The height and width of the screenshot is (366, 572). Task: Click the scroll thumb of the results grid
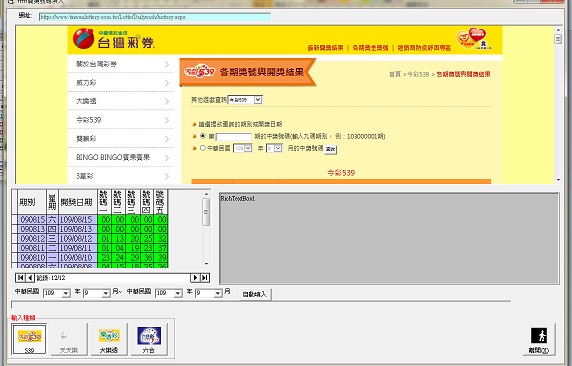206,212
